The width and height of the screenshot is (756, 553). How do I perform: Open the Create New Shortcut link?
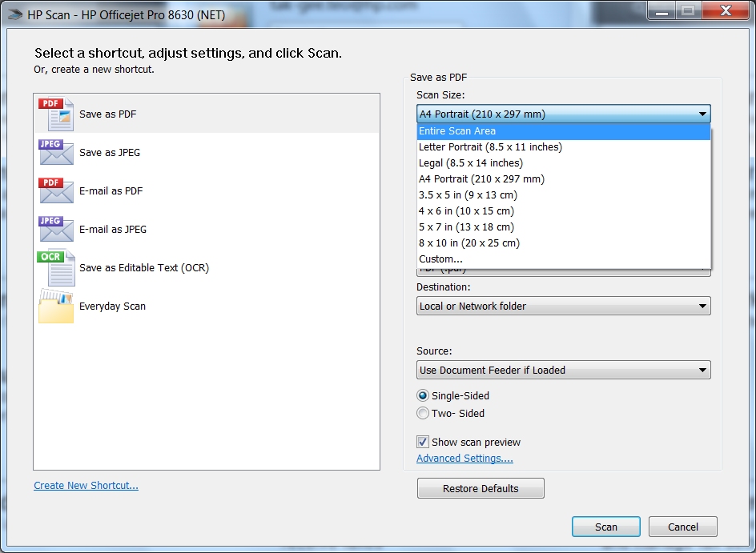(x=86, y=486)
